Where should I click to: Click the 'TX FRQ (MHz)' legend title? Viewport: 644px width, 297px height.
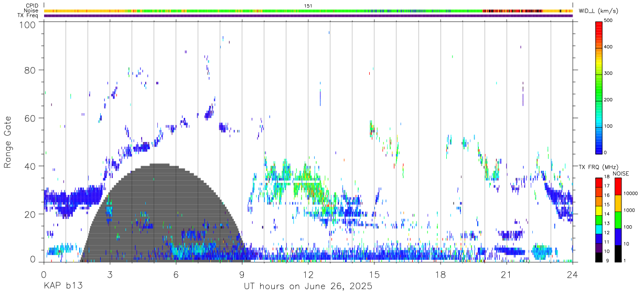tap(597, 167)
